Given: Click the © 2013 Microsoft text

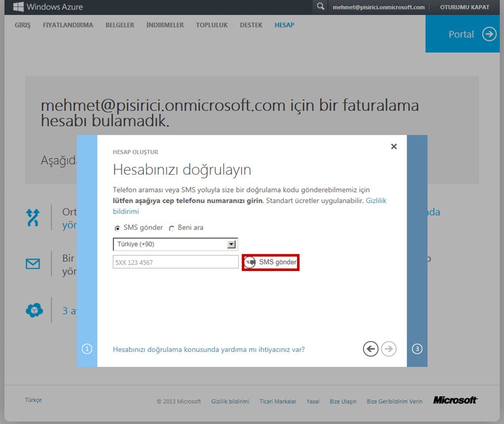Looking at the screenshot, I should pyautogui.click(x=179, y=401).
